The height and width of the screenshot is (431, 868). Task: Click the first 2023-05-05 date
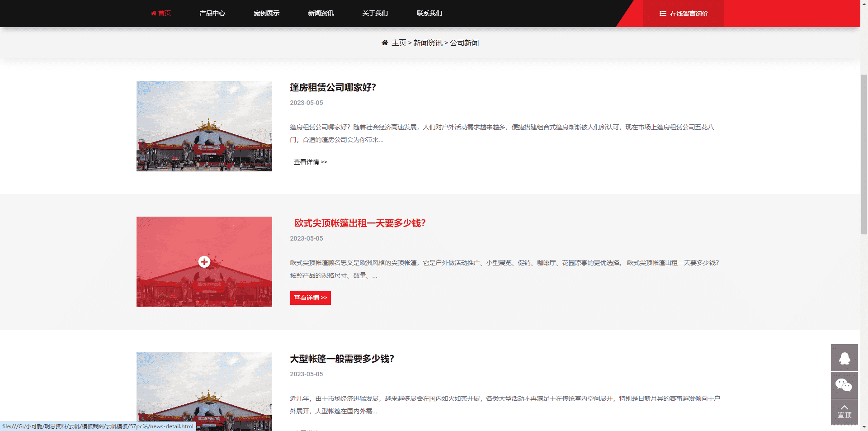click(307, 103)
